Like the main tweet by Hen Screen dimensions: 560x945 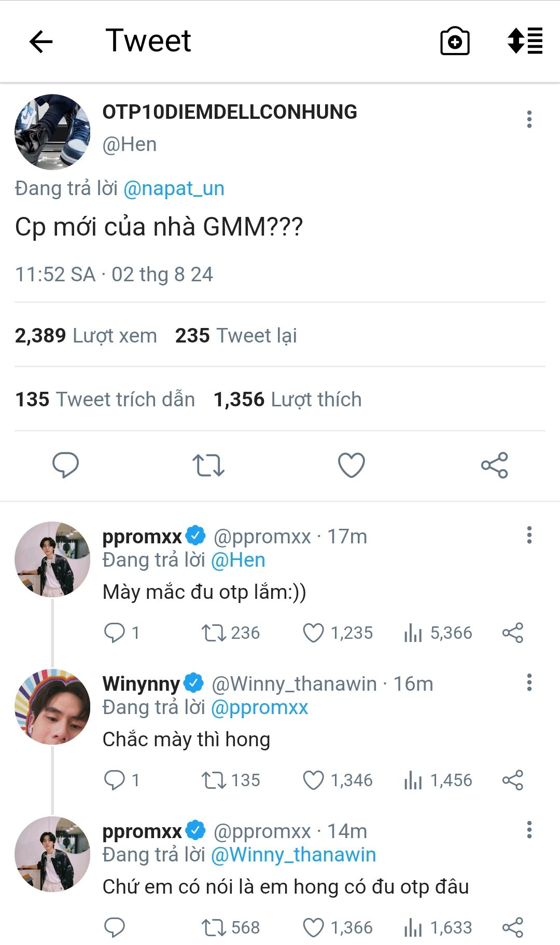[x=351, y=465]
